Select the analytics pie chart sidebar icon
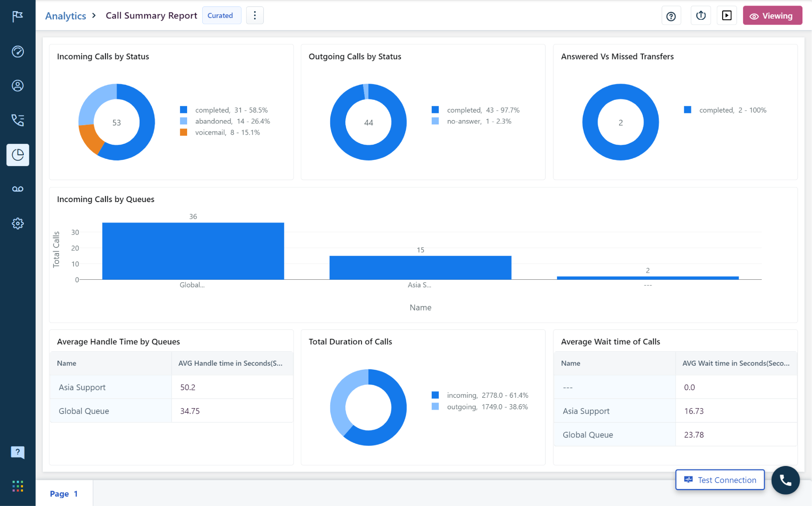 pos(17,155)
